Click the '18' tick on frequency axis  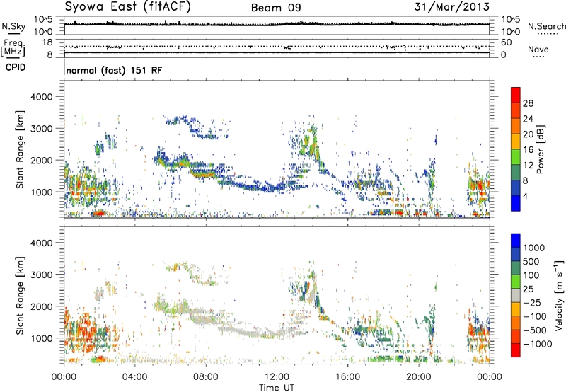coord(47,42)
